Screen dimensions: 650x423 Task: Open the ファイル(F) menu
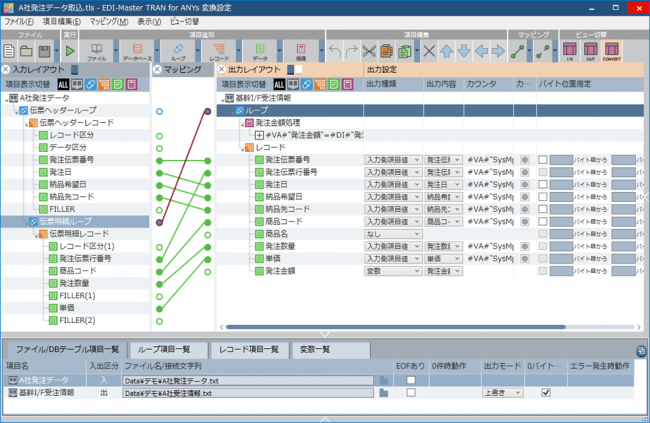(19, 22)
